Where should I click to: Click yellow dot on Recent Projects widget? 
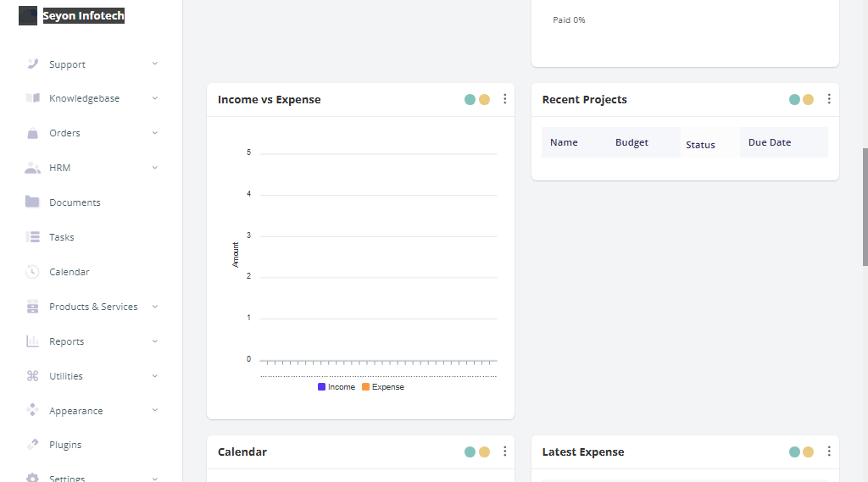coord(808,99)
